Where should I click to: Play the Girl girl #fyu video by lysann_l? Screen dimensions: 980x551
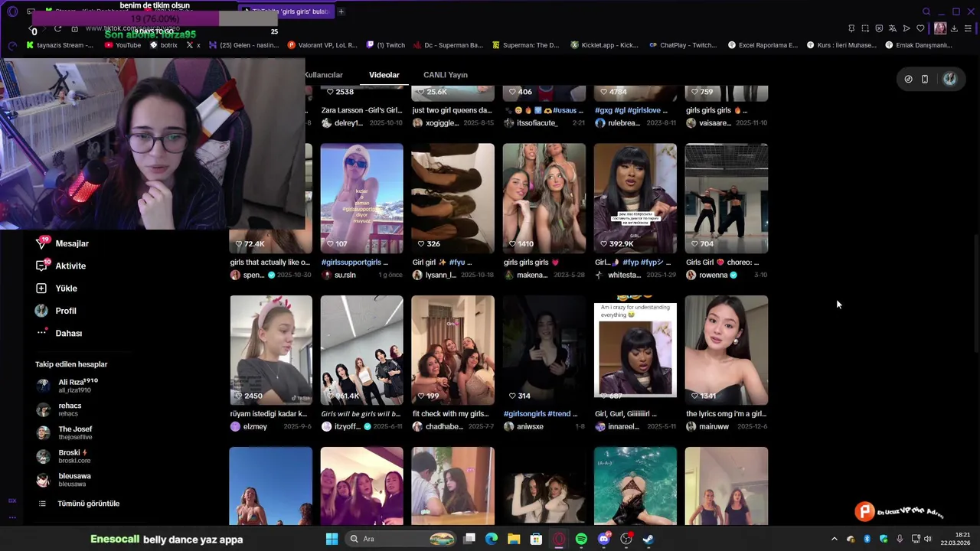tap(452, 198)
